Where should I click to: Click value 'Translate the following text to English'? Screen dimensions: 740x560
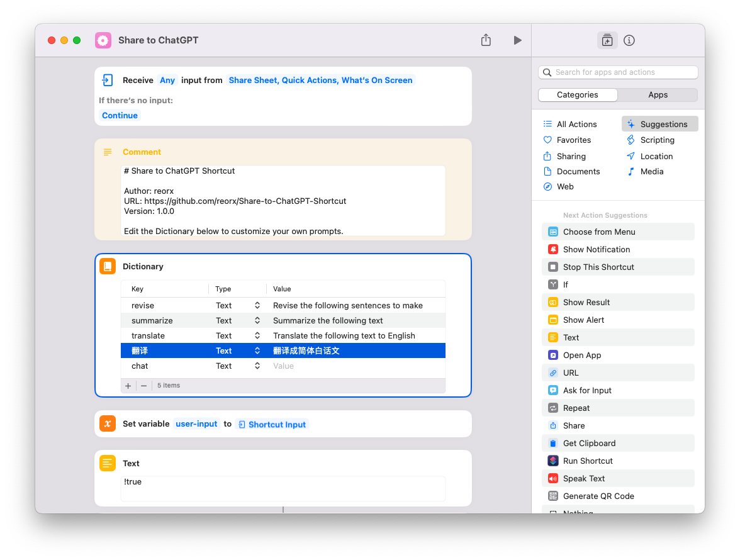(x=344, y=335)
